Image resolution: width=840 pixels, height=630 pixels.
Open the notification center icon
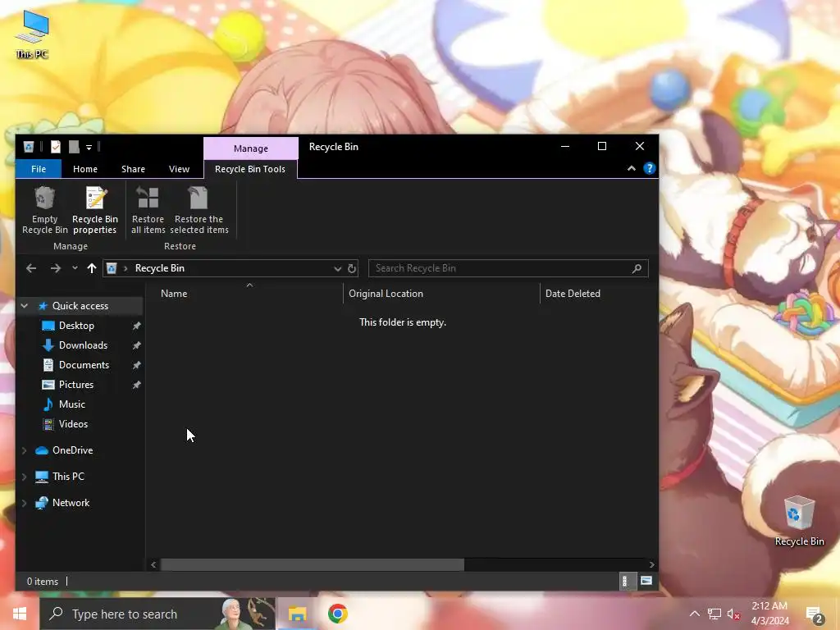pos(815,615)
